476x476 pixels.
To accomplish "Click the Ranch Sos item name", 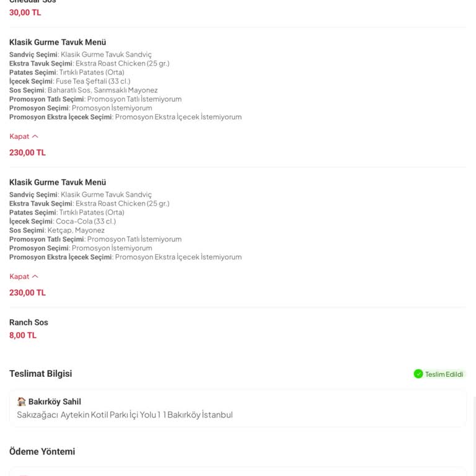I will [29, 322].
